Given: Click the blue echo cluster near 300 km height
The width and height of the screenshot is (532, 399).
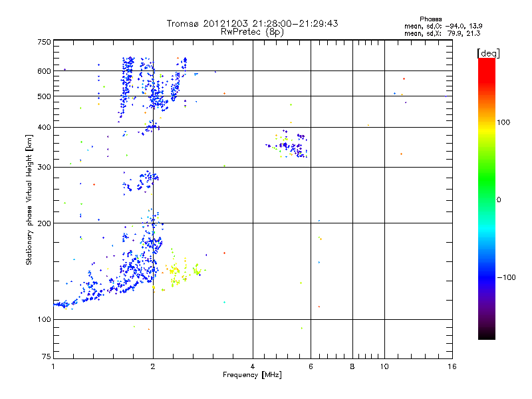Looking at the screenshot, I should (141, 182).
